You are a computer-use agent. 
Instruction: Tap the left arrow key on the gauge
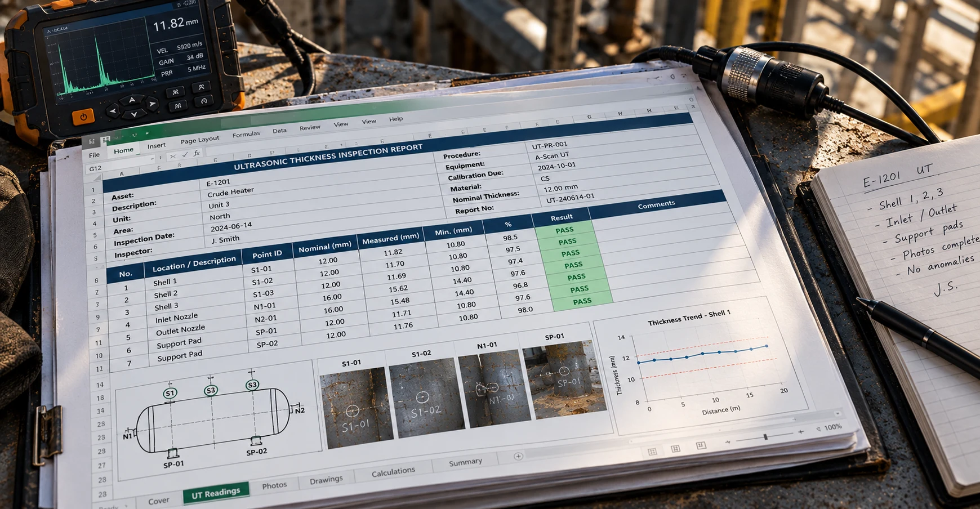113,111
